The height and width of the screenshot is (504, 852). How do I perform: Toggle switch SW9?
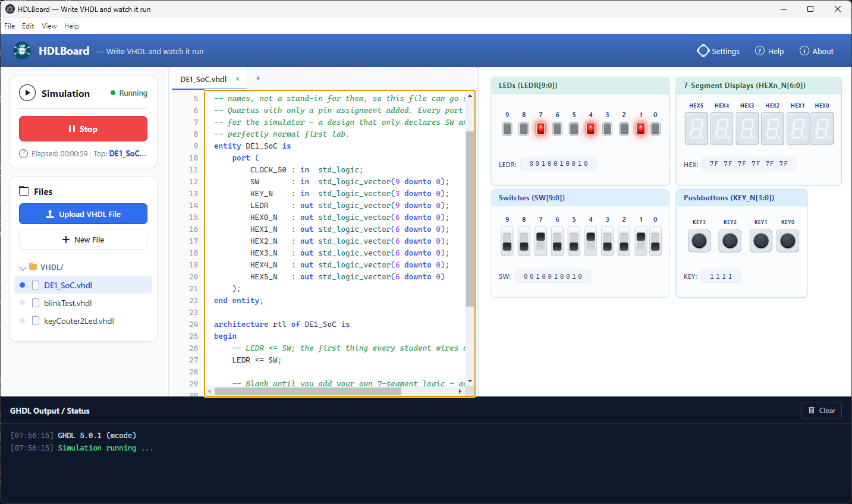[507, 241]
